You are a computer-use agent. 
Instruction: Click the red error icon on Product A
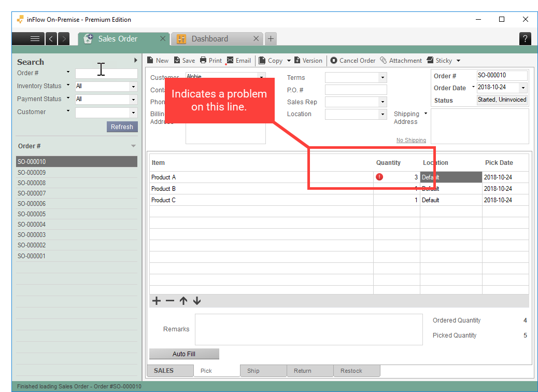click(x=379, y=177)
